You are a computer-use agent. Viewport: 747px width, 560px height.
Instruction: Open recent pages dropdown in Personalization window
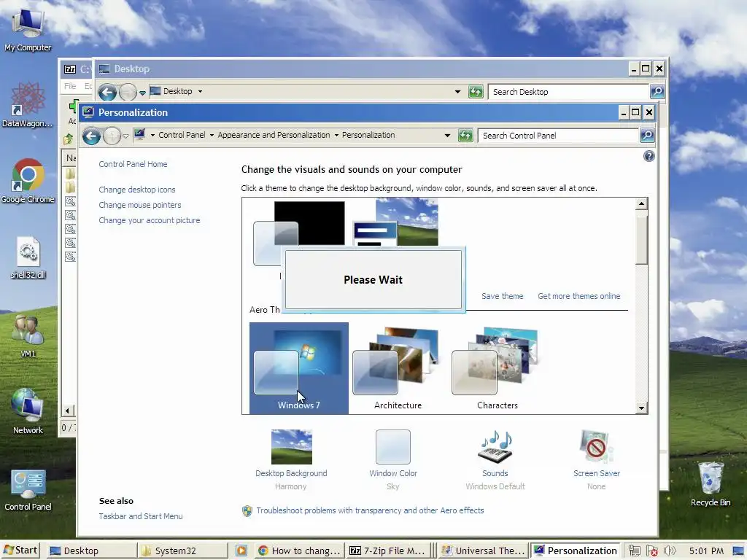(125, 136)
